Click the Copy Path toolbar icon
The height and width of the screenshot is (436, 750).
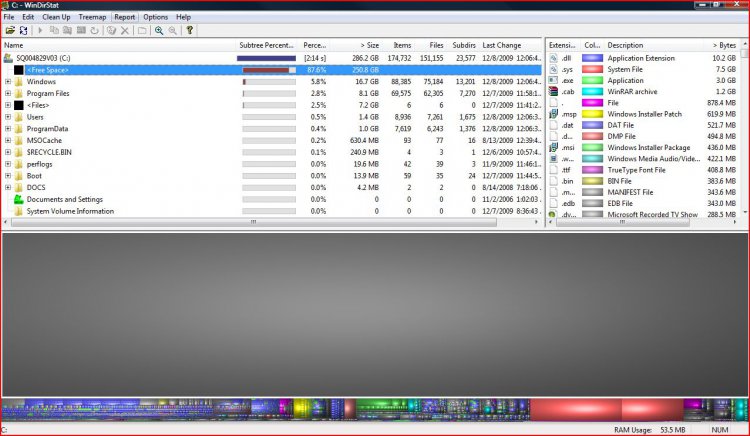(54, 31)
